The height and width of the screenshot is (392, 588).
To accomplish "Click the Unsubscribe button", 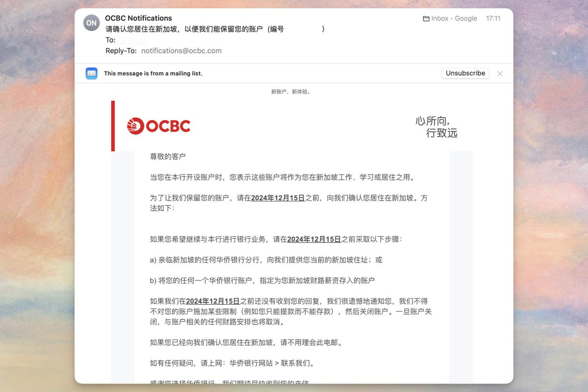I will click(x=465, y=73).
